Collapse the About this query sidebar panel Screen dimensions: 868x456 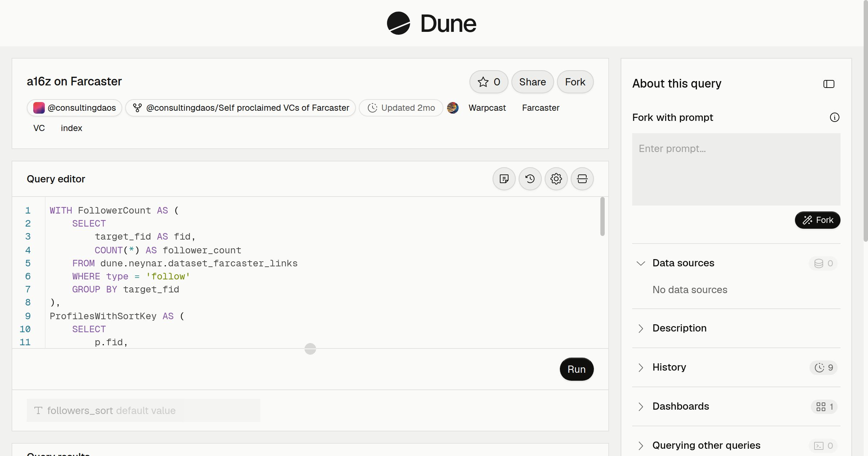coord(829,84)
